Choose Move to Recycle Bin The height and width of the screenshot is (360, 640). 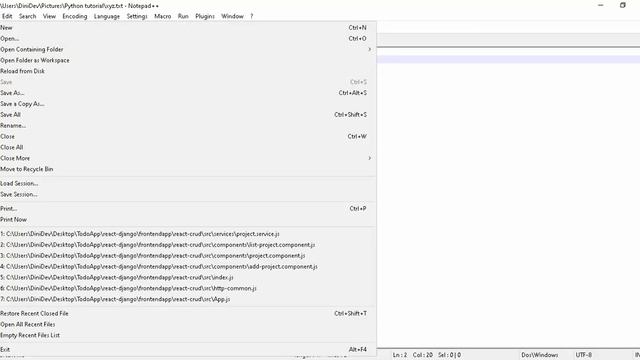coord(188,169)
